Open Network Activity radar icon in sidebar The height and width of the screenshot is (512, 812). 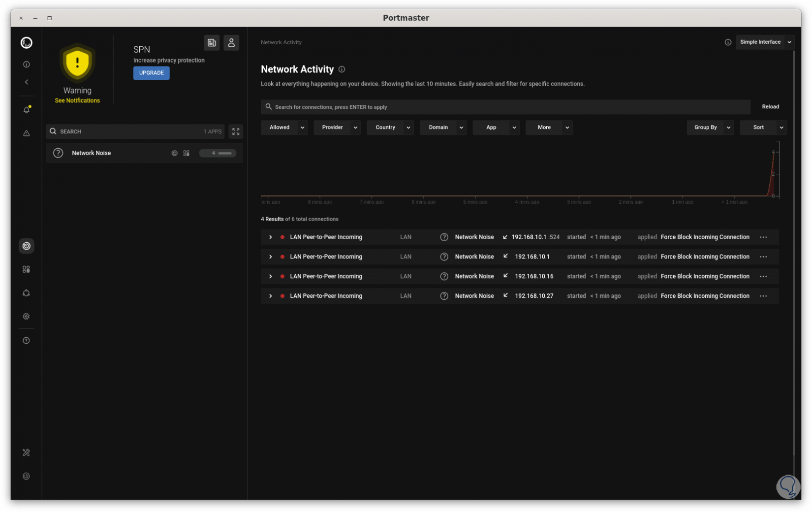pos(27,246)
